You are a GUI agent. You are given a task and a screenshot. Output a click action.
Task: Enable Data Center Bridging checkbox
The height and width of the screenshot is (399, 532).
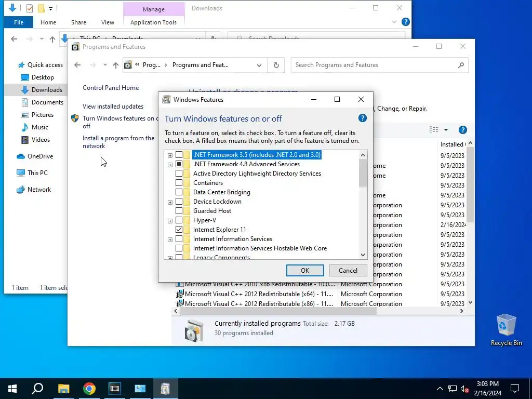(179, 192)
